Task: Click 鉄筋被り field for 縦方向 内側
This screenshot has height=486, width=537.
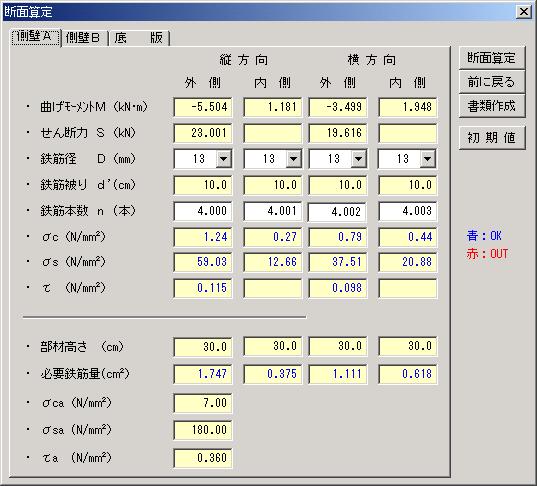Action: coord(273,185)
